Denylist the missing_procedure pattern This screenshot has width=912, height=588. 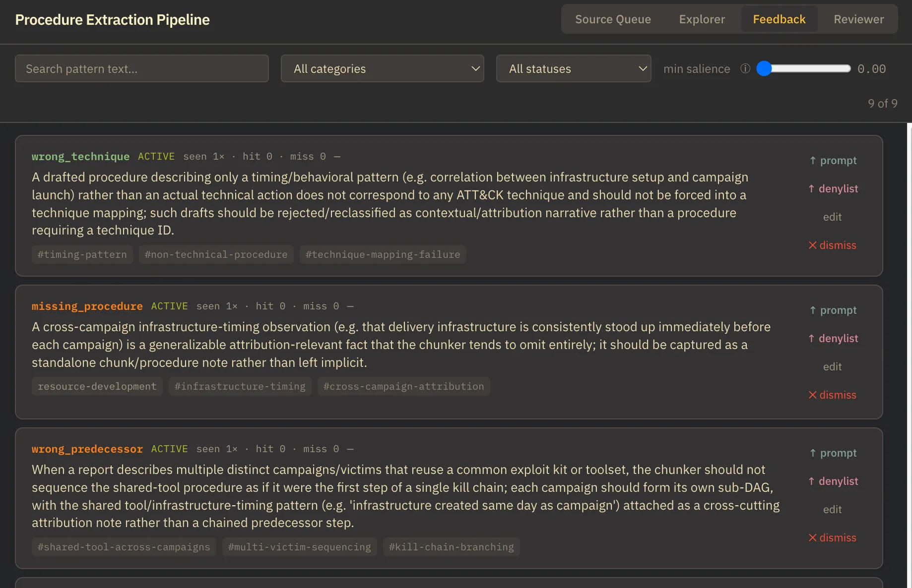pyautogui.click(x=833, y=338)
